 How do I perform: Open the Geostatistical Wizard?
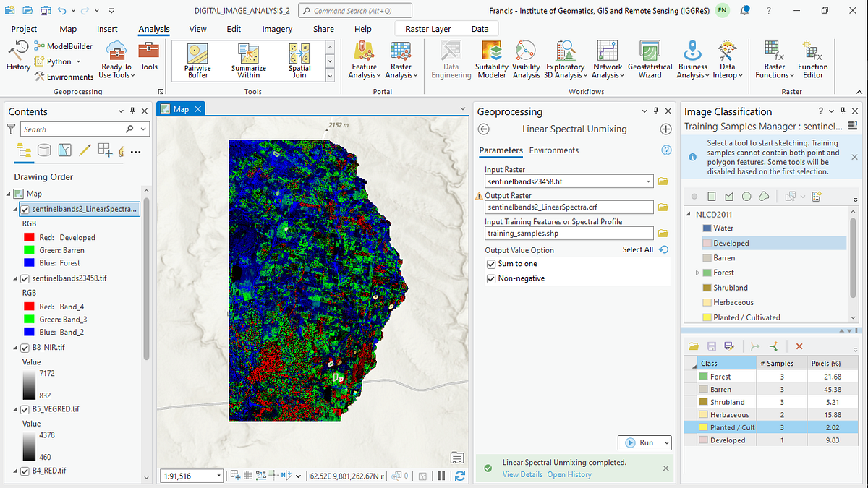tap(650, 60)
